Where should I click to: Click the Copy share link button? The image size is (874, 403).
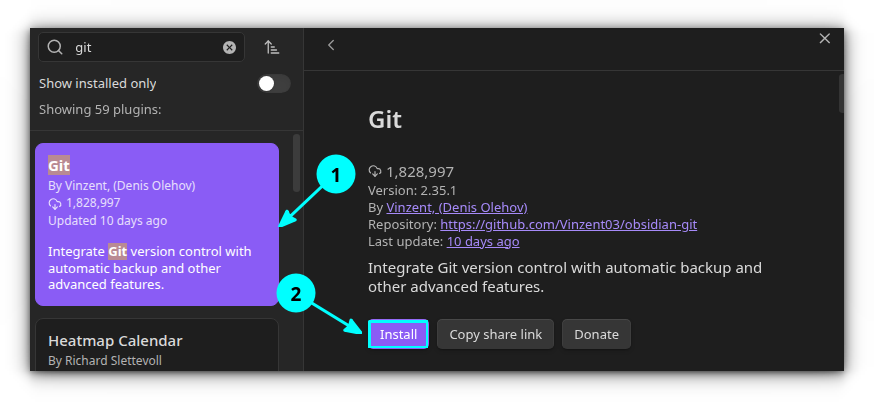tap(495, 334)
